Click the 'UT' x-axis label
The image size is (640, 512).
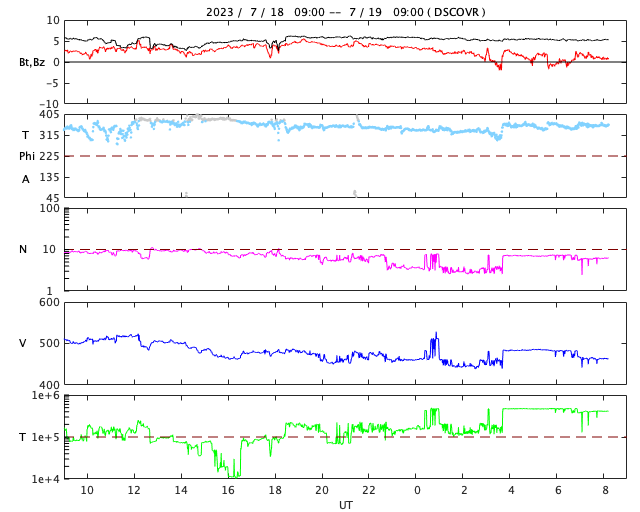tap(345, 505)
